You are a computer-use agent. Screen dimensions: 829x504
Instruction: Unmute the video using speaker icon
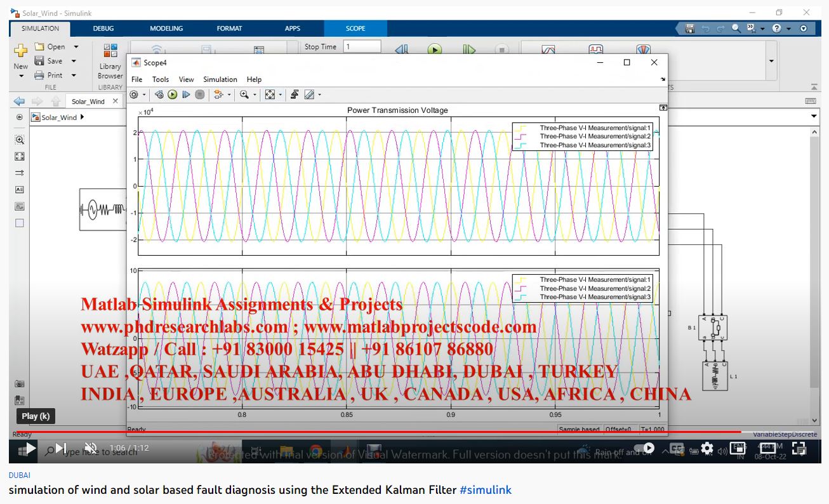(91, 448)
